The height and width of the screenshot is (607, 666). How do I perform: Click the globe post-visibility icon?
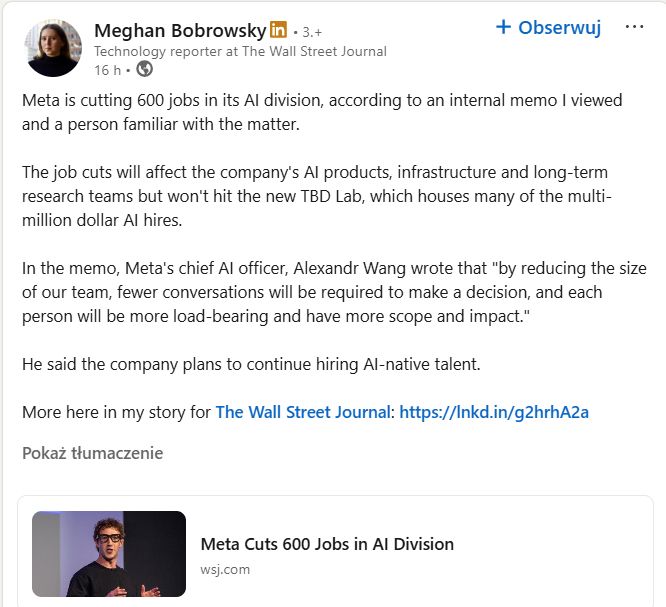tap(144, 69)
